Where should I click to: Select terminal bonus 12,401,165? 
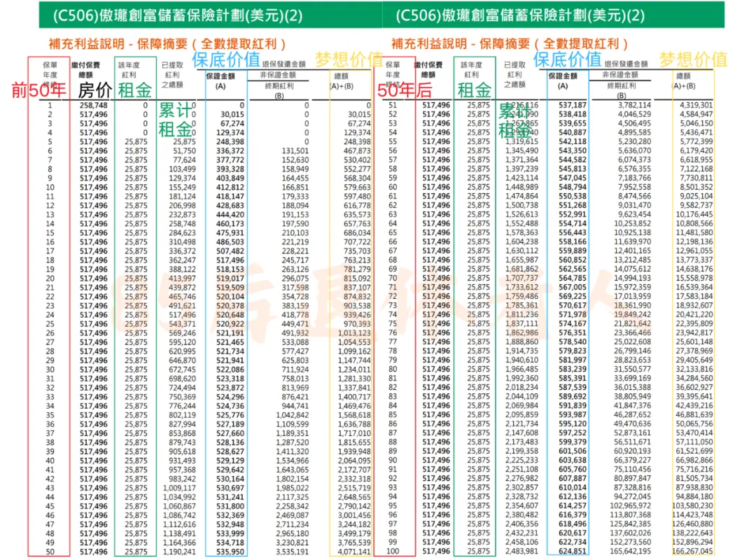tap(633, 251)
